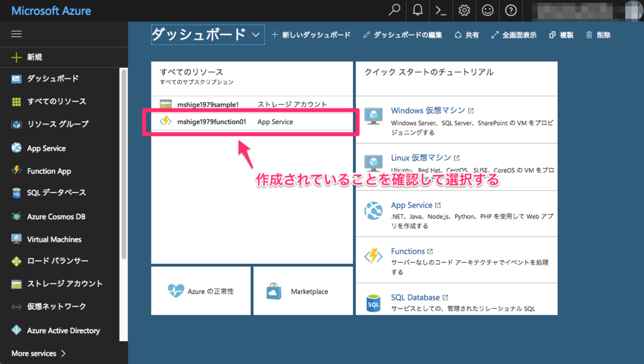Click the App Service globe icon in tutorials
The image size is (644, 364).
click(x=374, y=210)
